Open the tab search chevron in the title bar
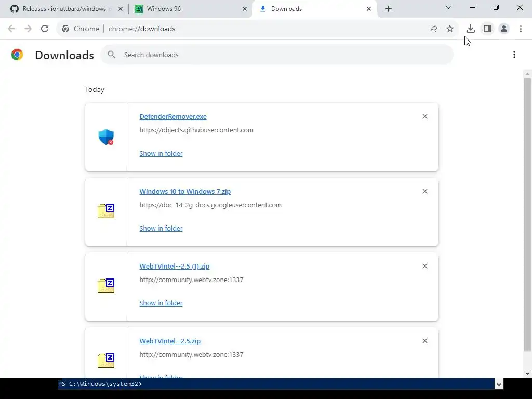This screenshot has height=399, width=532. click(448, 7)
